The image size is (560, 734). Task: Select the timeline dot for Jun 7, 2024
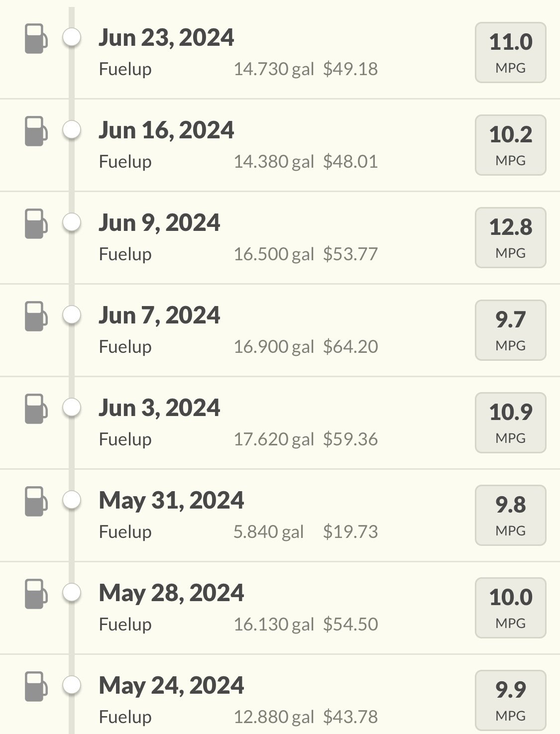[x=72, y=315]
